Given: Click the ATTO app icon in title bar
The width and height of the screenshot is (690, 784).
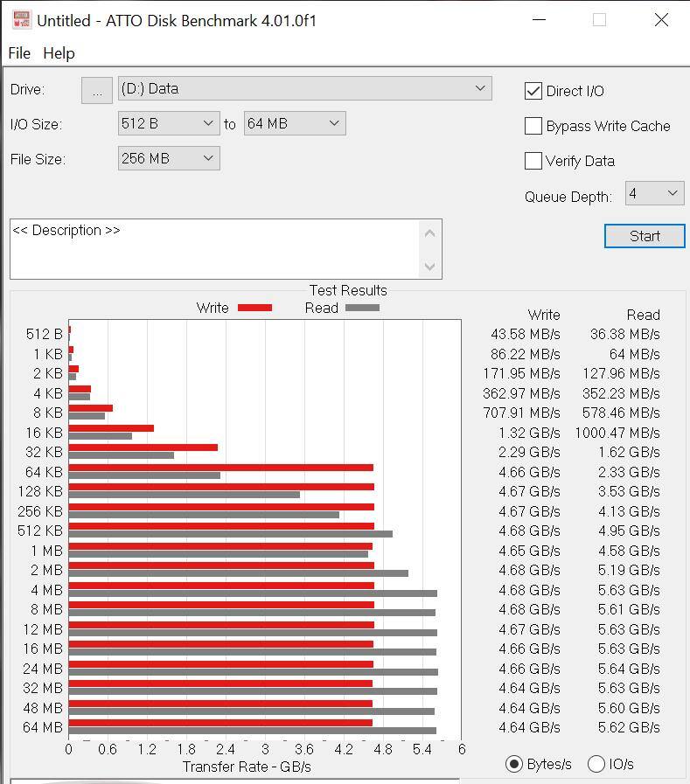Looking at the screenshot, I should 21,20.
